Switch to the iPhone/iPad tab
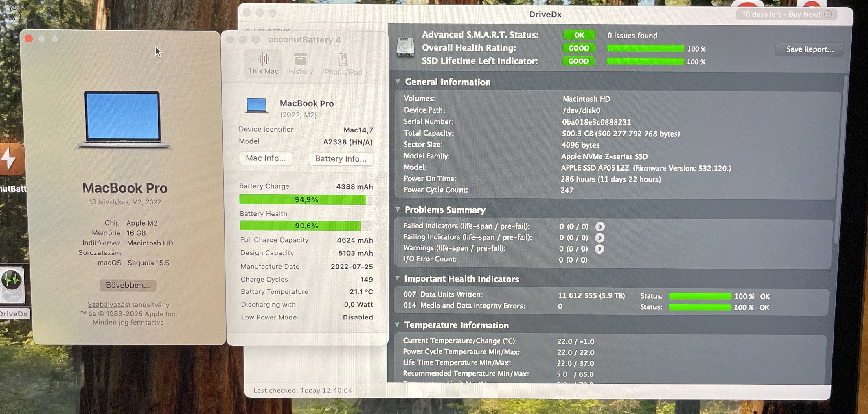The image size is (868, 414). pos(342,64)
